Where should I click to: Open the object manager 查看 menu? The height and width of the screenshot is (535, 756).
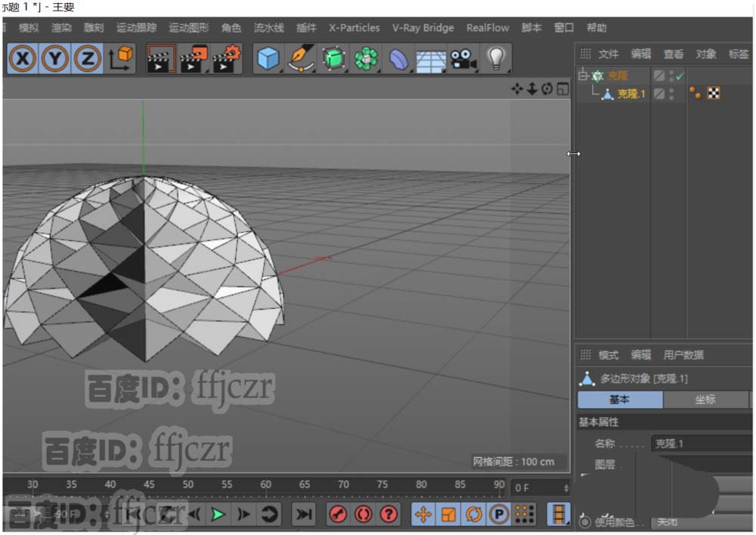(674, 54)
